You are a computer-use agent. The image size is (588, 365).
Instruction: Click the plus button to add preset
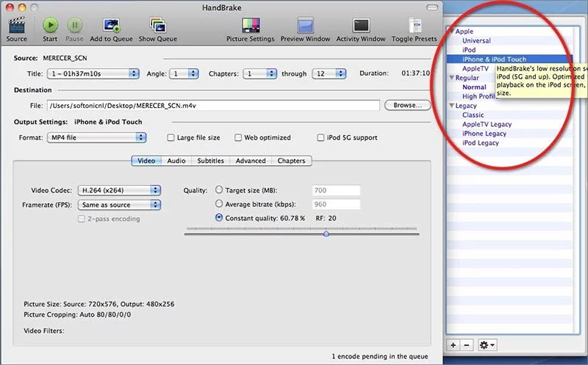pyautogui.click(x=453, y=344)
